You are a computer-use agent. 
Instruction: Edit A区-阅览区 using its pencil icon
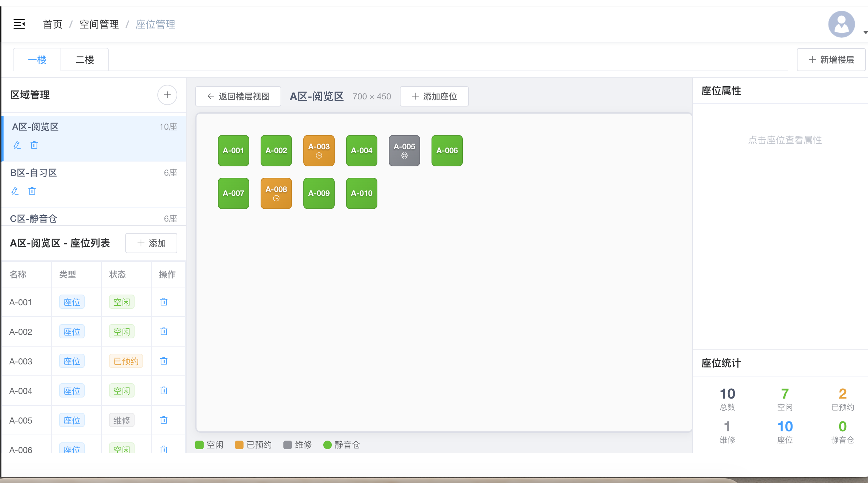tap(17, 145)
